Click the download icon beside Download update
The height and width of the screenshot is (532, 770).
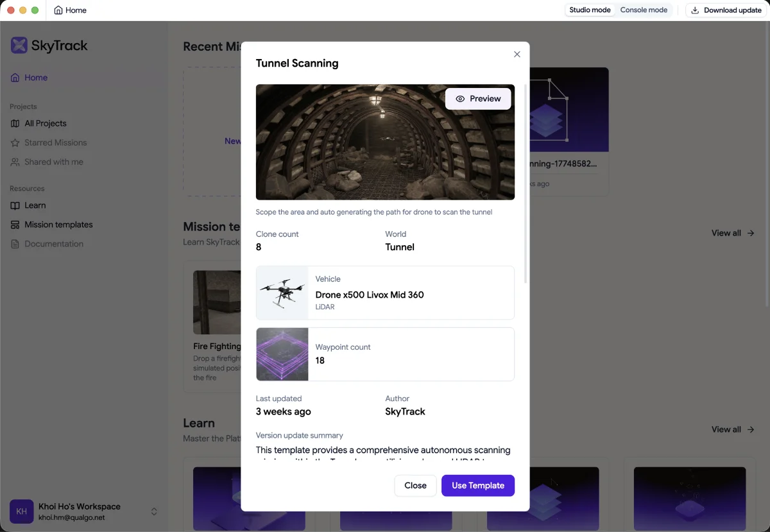695,10
